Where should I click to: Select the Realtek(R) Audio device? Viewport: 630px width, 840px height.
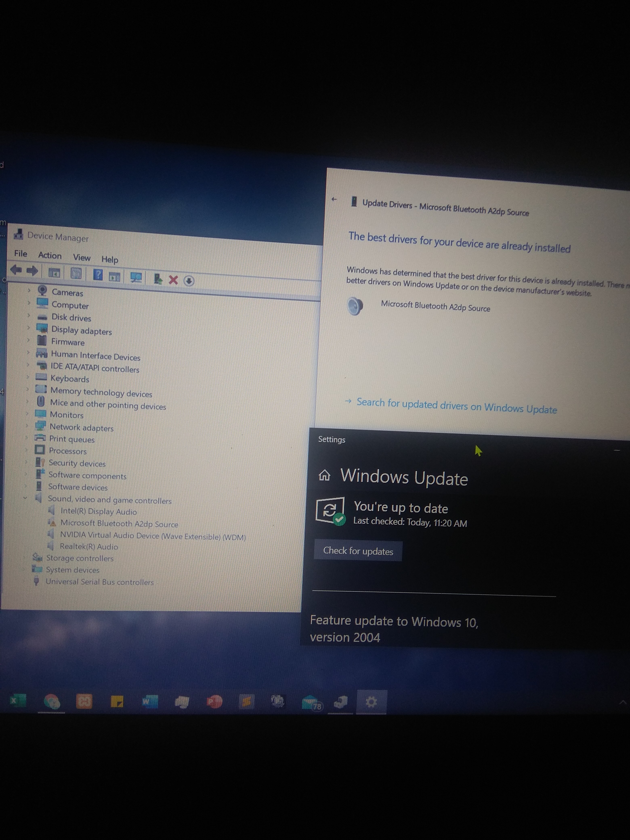[x=88, y=547]
